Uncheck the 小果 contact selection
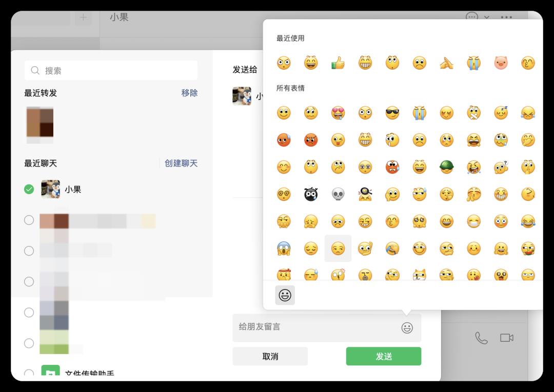The width and height of the screenshot is (554, 392). tap(29, 189)
